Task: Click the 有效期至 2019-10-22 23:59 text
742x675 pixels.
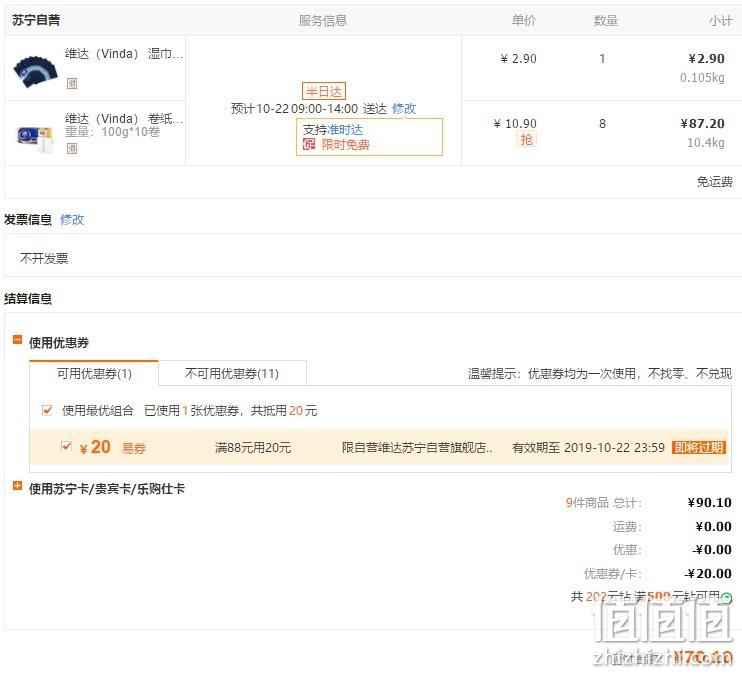Action: point(588,447)
